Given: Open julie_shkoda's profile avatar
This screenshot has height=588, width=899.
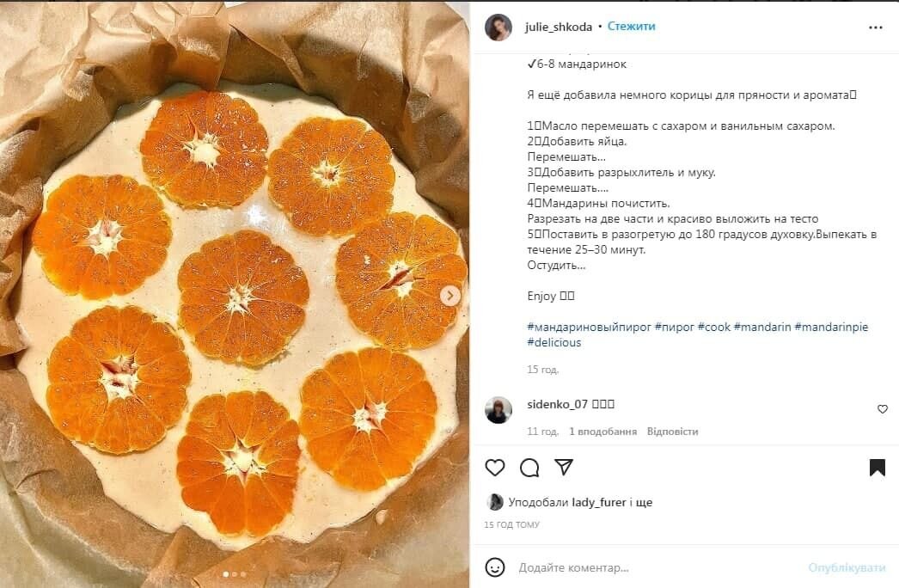Looking at the screenshot, I should pos(499,26).
